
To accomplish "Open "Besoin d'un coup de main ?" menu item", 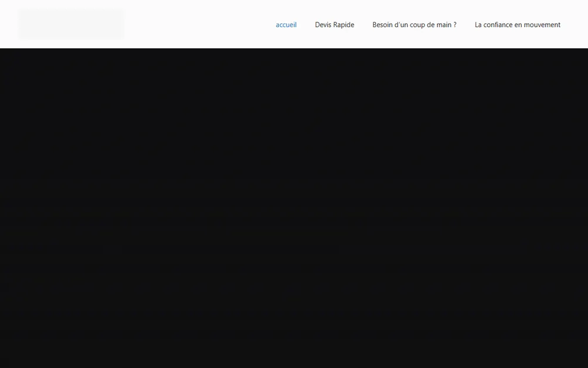I will pos(415,25).
